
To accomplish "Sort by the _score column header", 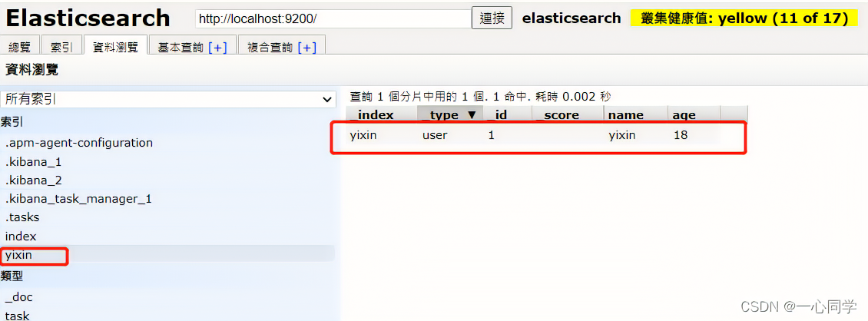I will pos(568,114).
